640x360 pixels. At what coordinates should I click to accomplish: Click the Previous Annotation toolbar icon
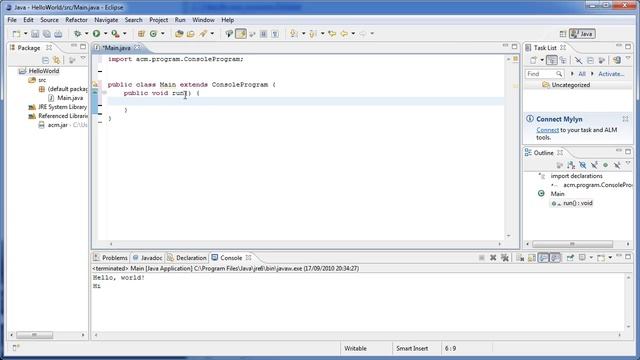pos(313,34)
